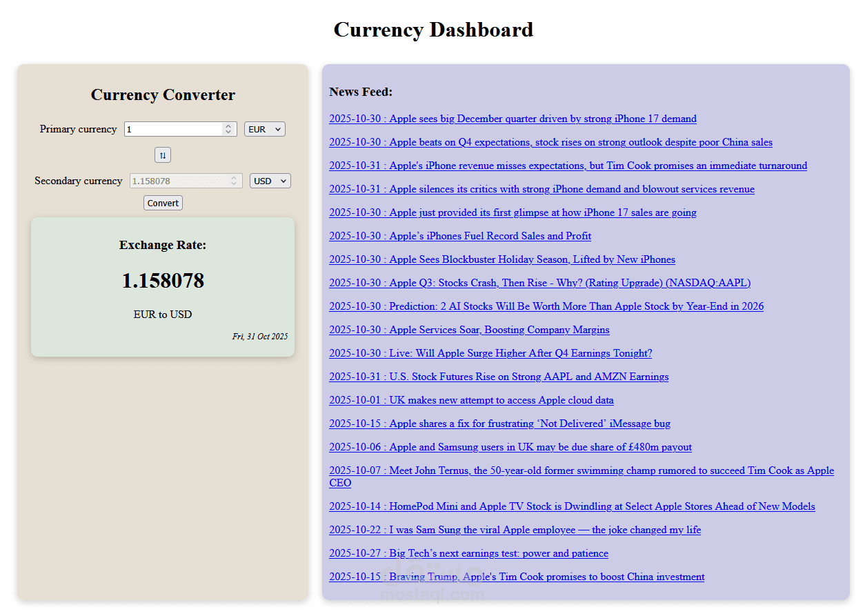Viewport: 865px width, 616px height.
Task: Open the 'Not Delivered' iMessage bug article
Action: [x=499, y=424]
